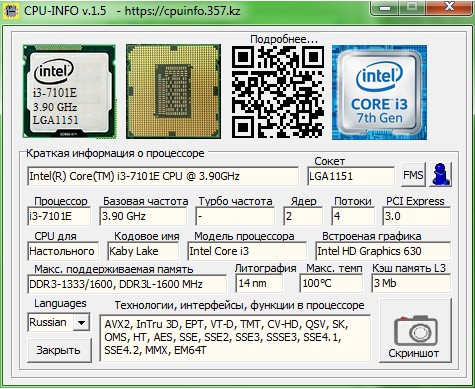The image size is (475, 389).
Task: Click the Кэш память L3 3 Mb field
Action: pyautogui.click(x=411, y=283)
